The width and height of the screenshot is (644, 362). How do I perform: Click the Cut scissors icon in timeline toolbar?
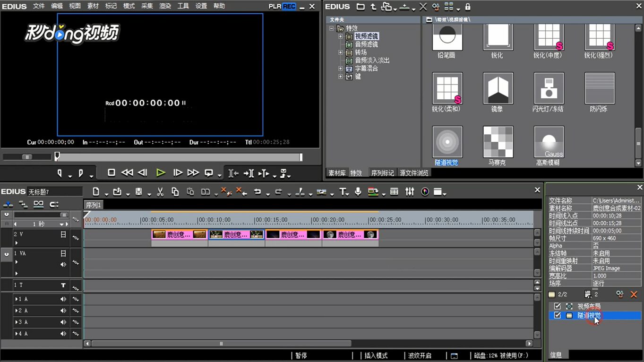160,192
